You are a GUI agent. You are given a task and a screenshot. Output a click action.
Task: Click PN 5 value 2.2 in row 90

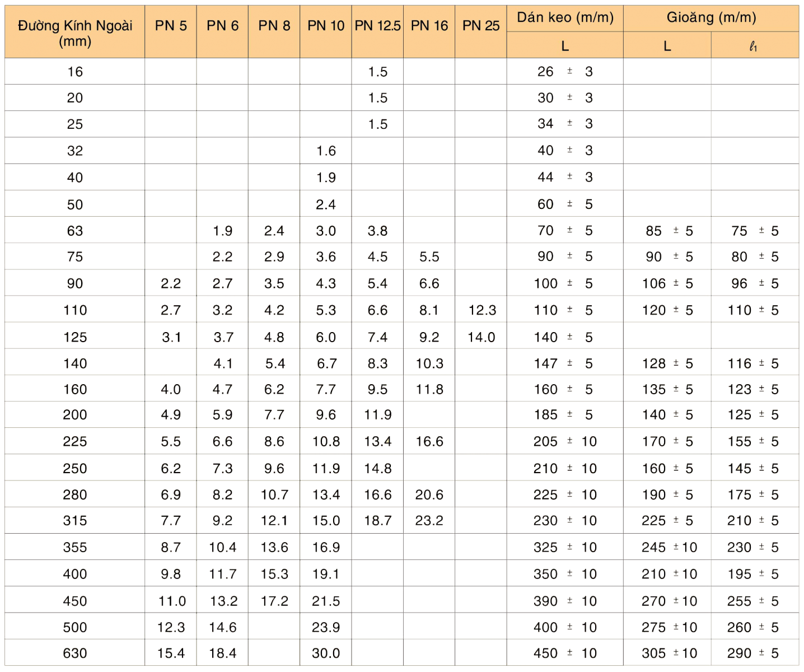tap(171, 283)
